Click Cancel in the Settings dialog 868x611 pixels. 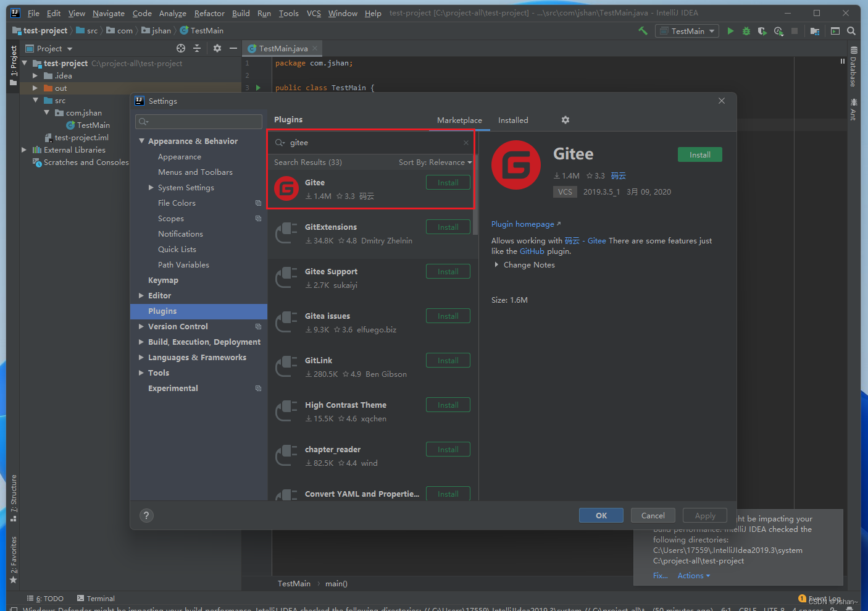(x=653, y=515)
